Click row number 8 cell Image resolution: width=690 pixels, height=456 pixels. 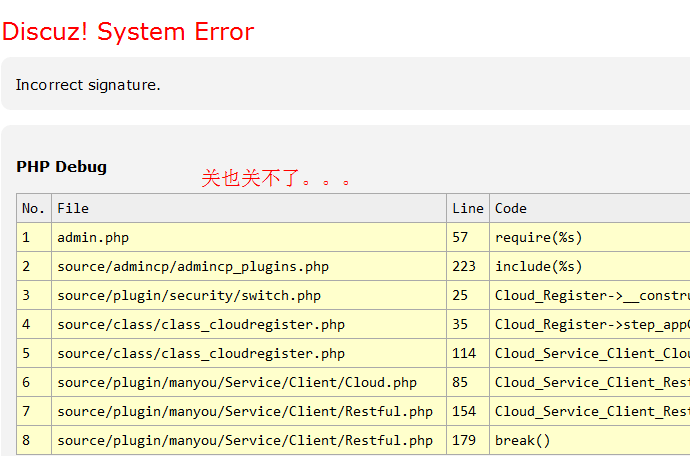(x=34, y=440)
